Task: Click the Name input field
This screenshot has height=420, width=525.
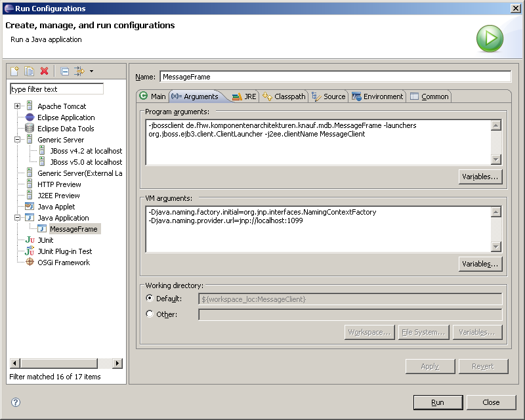Action: click(335, 77)
